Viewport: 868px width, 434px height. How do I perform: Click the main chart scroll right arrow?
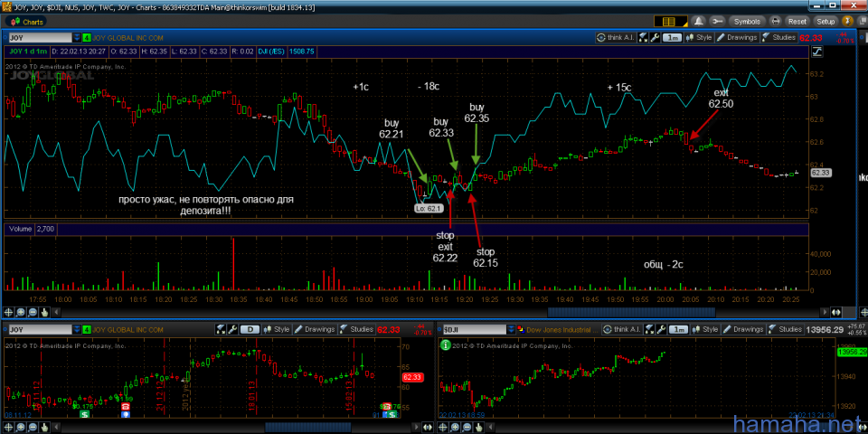[x=826, y=312]
